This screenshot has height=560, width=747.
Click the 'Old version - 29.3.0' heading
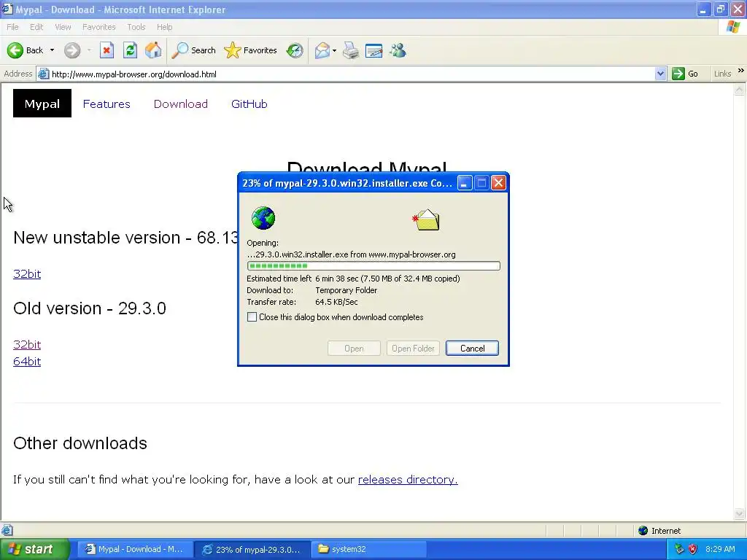90,308
